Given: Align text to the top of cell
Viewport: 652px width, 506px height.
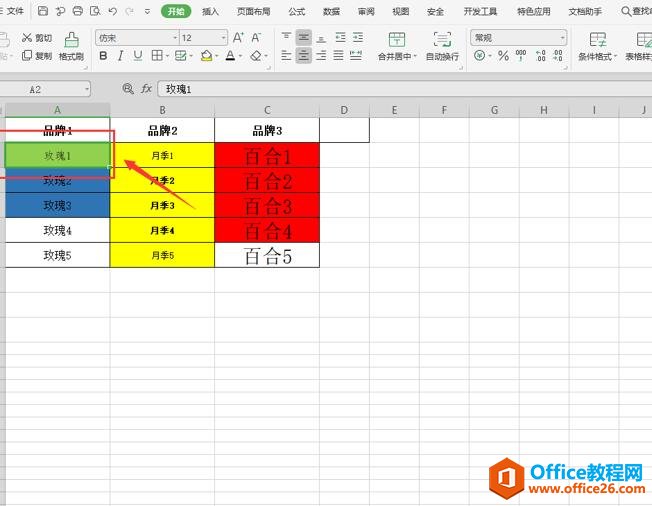Looking at the screenshot, I should coord(286,38).
